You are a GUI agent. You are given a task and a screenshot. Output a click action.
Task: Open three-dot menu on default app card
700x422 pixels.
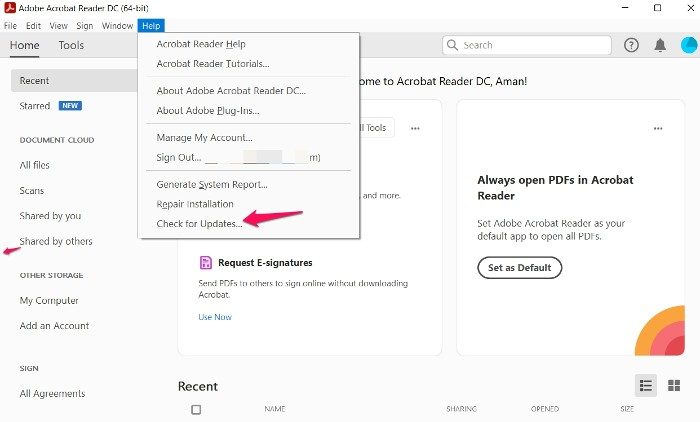(x=658, y=129)
